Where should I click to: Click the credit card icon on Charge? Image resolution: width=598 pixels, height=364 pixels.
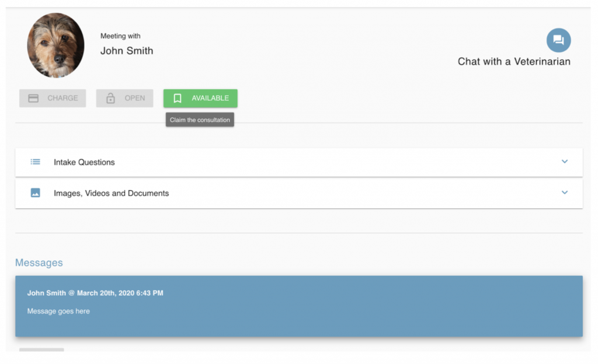(x=33, y=98)
